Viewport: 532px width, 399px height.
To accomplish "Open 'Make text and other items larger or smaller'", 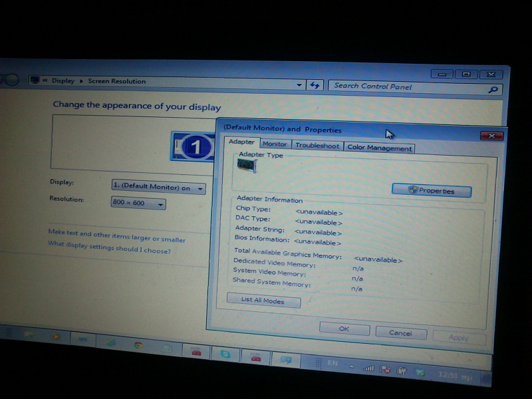I will click(117, 235).
